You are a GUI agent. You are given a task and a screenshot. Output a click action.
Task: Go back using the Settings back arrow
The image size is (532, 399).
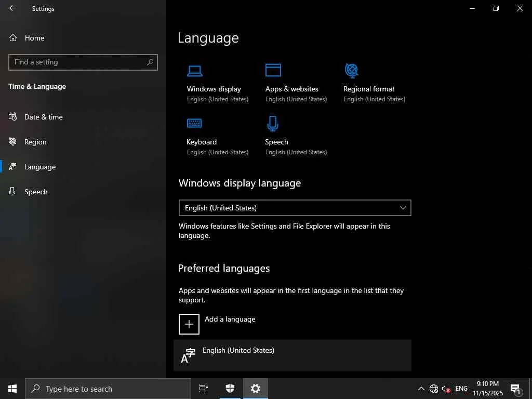(x=12, y=8)
